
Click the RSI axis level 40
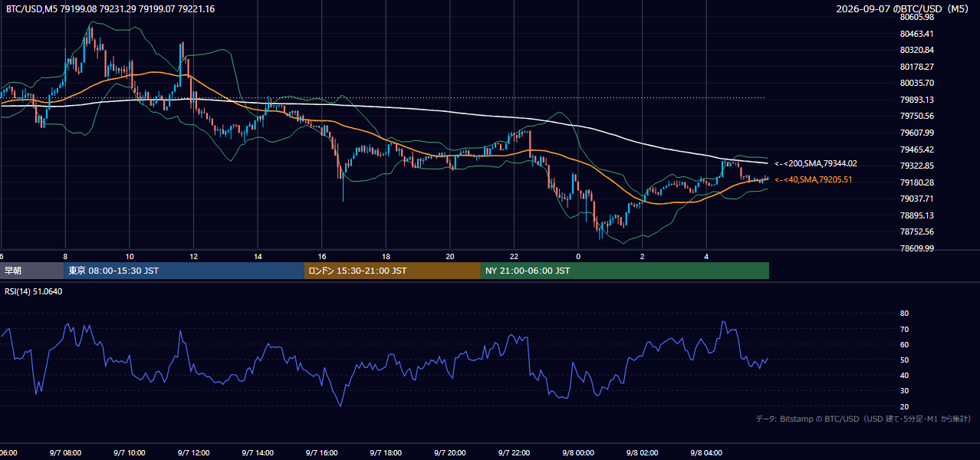pos(905,375)
